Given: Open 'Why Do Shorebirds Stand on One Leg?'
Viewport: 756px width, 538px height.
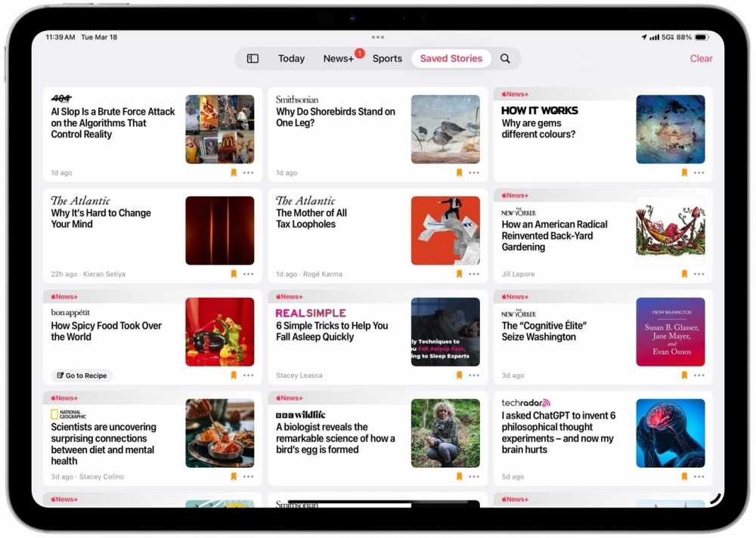Looking at the screenshot, I should coord(336,117).
